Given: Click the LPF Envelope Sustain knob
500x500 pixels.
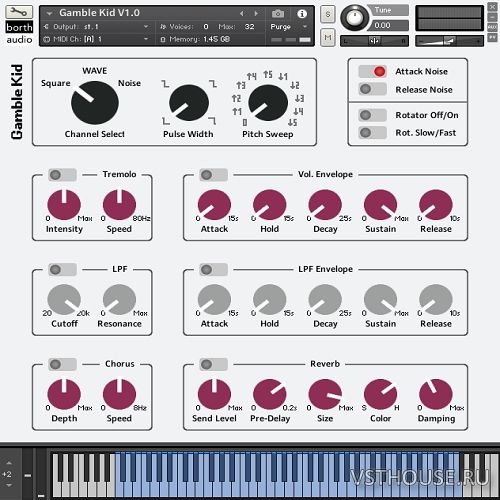Looking at the screenshot, I should pos(380,299).
